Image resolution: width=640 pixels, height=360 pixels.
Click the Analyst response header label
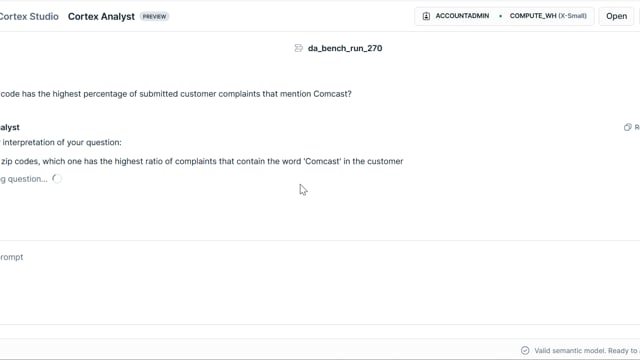click(10, 127)
